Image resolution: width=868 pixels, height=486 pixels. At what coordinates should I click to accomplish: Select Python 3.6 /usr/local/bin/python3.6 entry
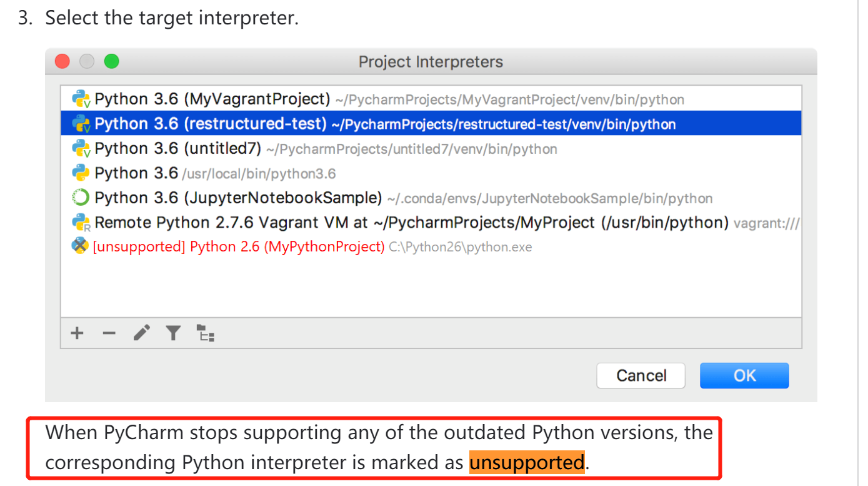point(431,173)
